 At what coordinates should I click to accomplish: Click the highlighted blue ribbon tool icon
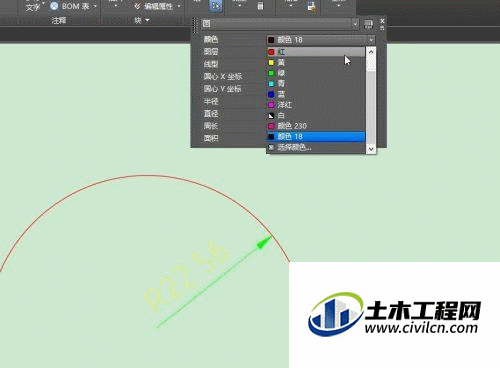click(x=216, y=6)
